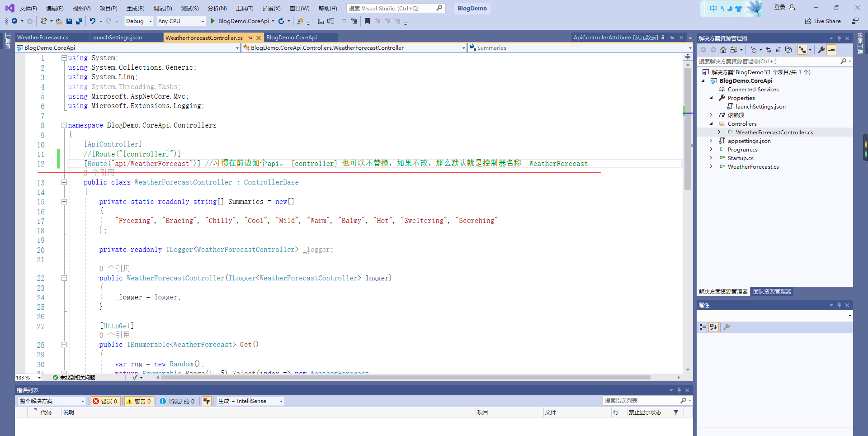The height and width of the screenshot is (436, 868).
Task: Comment out selected lines using toolbar icon
Action: point(344,21)
